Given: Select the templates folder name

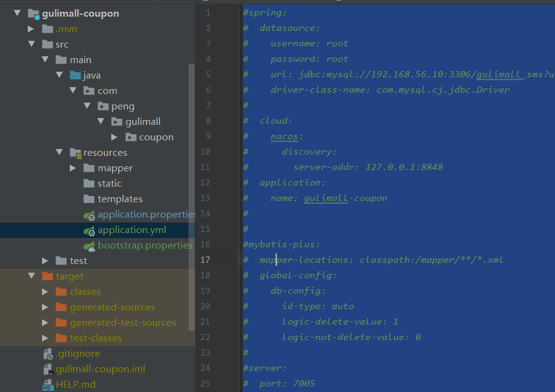Looking at the screenshot, I should click(x=120, y=198).
